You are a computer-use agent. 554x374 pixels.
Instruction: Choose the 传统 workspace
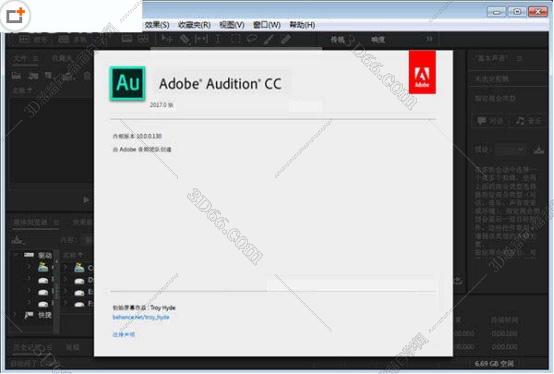pos(338,40)
